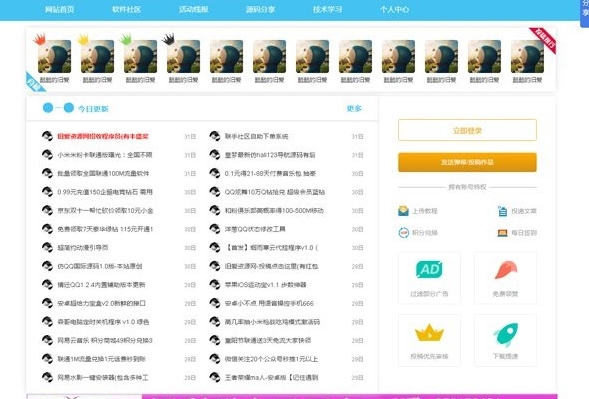This screenshot has width=589, height=399.
Task: Click the icon beside 电脑定时关机程序 v1.0 post
Action: [47, 322]
